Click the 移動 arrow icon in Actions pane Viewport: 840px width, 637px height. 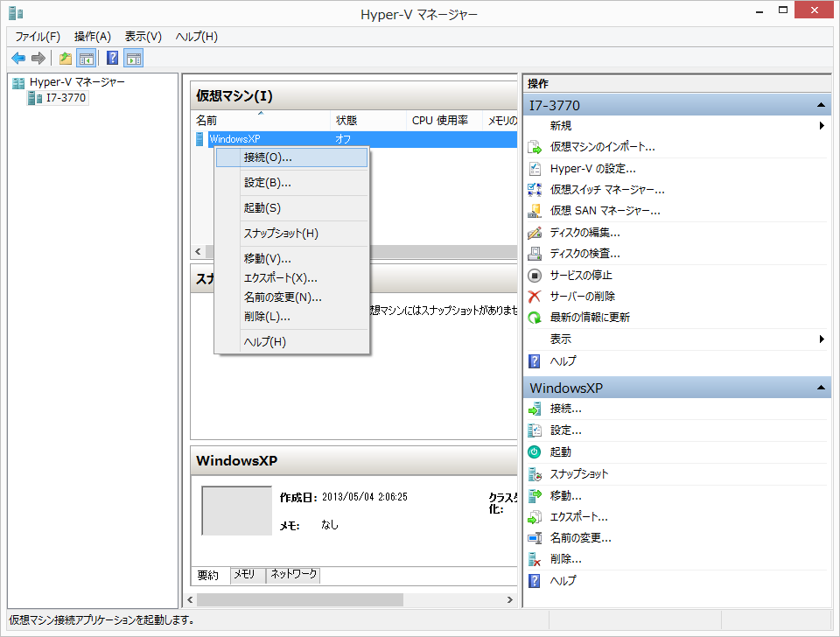[x=535, y=495]
